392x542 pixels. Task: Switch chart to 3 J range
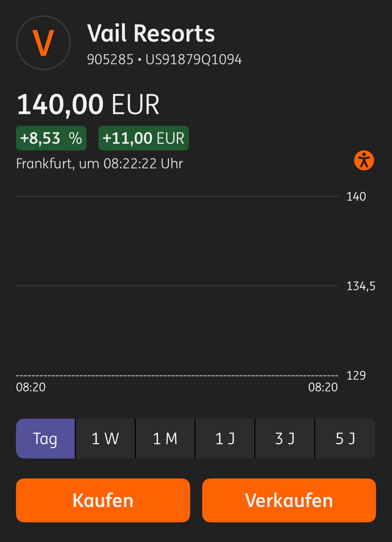click(x=285, y=439)
